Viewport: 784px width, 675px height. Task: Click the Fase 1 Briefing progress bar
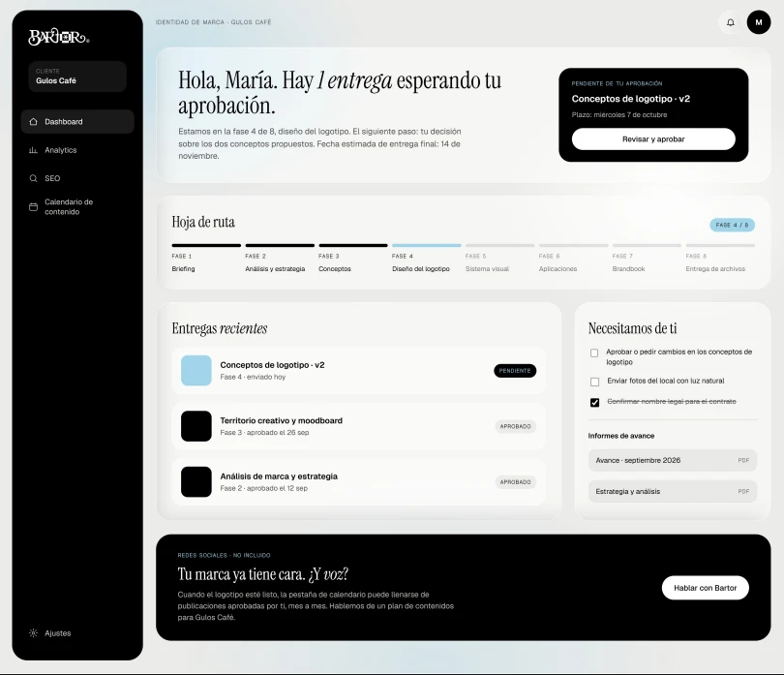click(206, 245)
